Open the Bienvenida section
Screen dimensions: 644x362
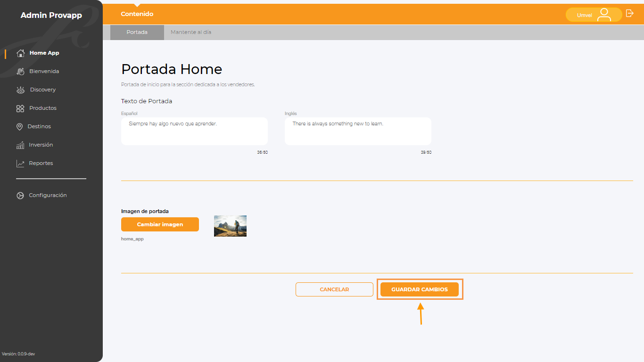(44, 71)
